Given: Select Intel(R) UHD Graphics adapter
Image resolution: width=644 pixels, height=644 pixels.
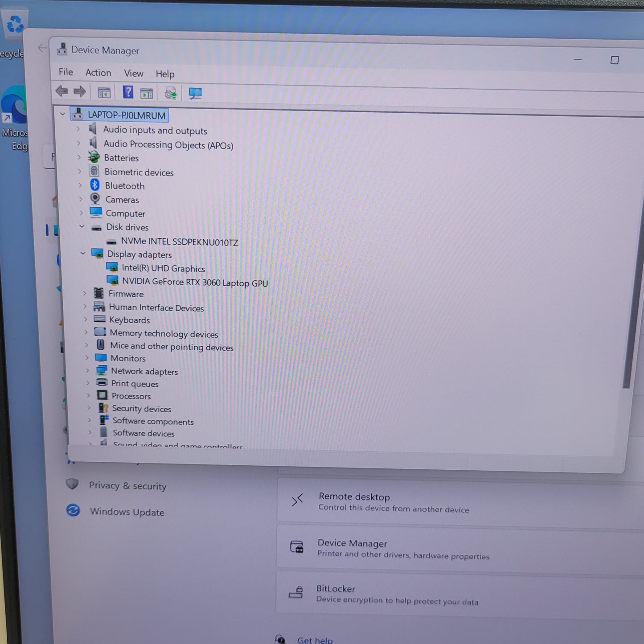Looking at the screenshot, I should point(163,268).
